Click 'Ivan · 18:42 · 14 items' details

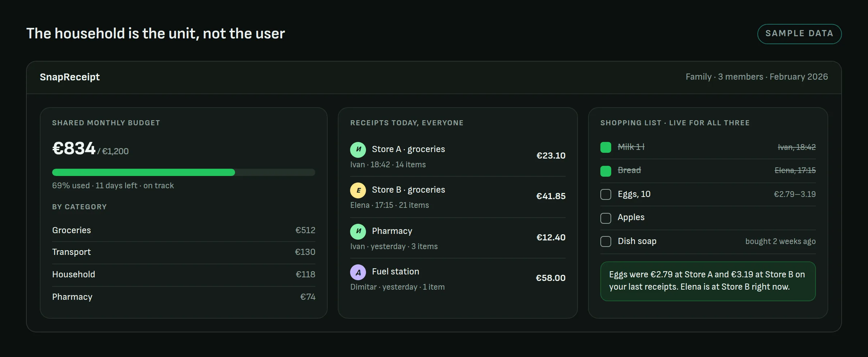(x=388, y=165)
